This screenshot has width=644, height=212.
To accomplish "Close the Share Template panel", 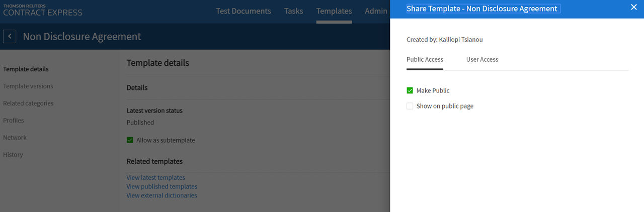I will [633, 7].
